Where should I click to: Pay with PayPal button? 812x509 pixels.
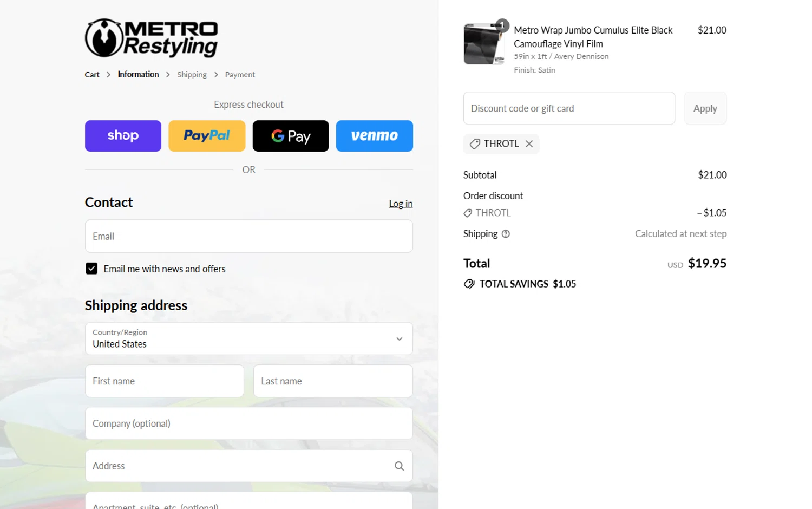click(207, 136)
